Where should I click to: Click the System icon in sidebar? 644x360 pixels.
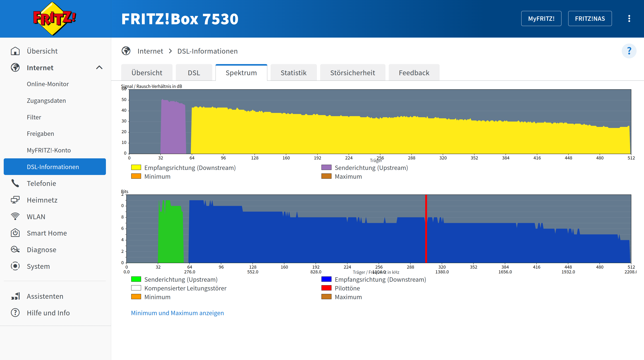(15, 266)
